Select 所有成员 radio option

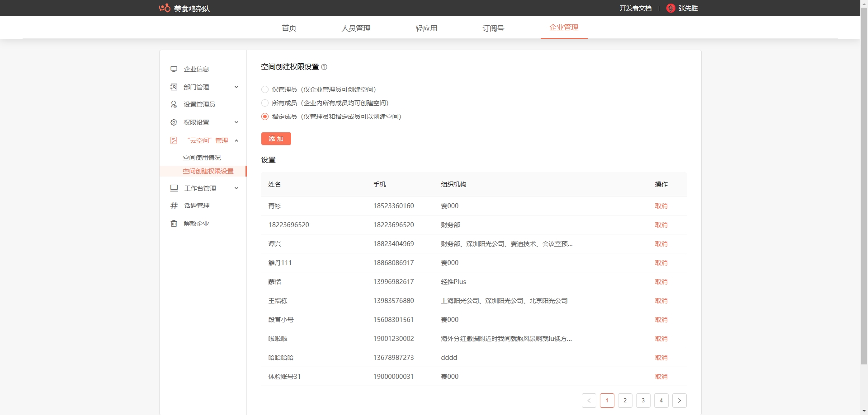265,103
